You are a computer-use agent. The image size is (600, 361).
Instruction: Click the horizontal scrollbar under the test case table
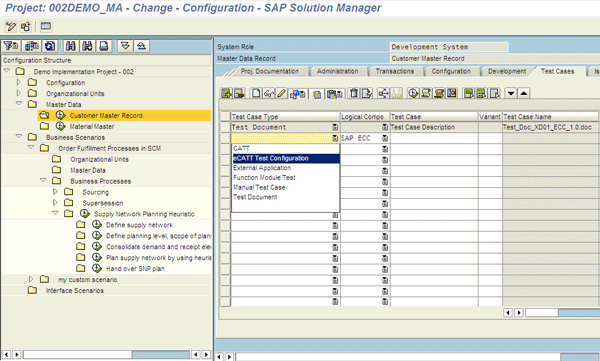pos(562,313)
